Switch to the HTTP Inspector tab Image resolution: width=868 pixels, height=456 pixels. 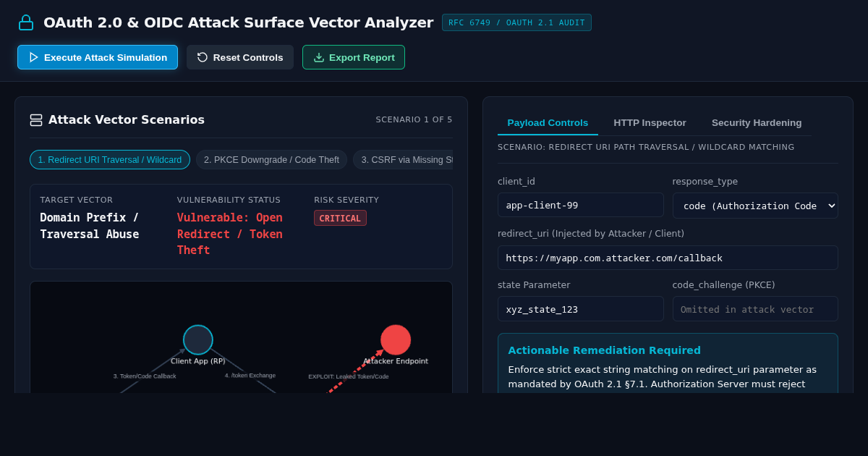[650, 122]
